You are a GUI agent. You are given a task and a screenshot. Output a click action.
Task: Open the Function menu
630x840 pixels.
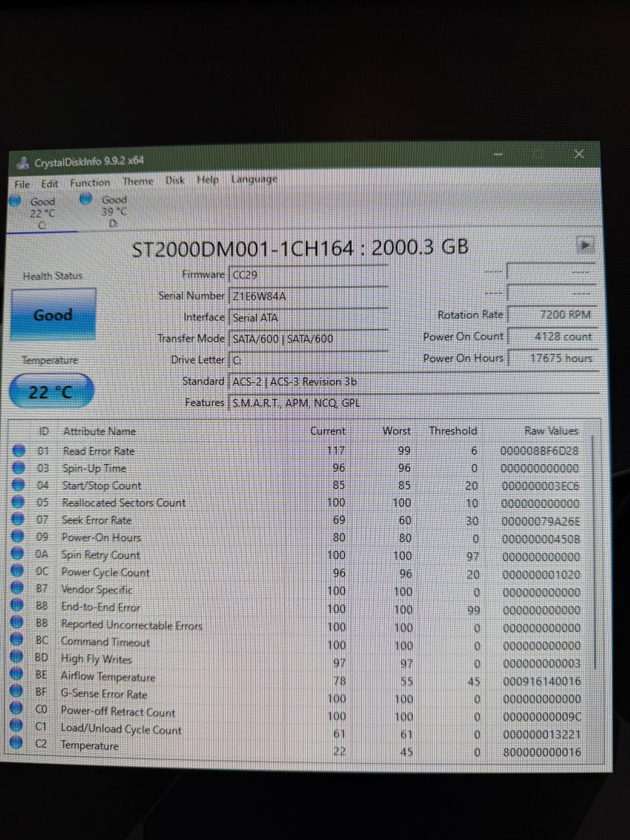[x=90, y=182]
